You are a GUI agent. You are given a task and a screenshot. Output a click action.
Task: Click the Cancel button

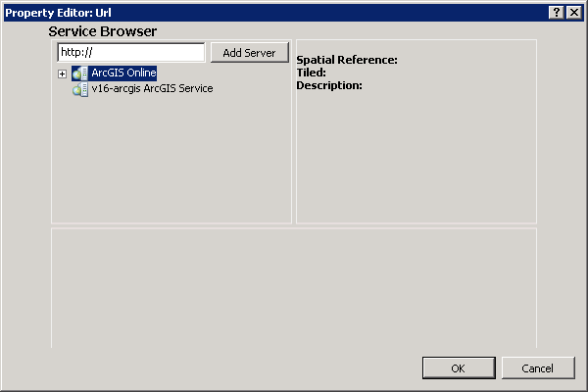tap(538, 368)
